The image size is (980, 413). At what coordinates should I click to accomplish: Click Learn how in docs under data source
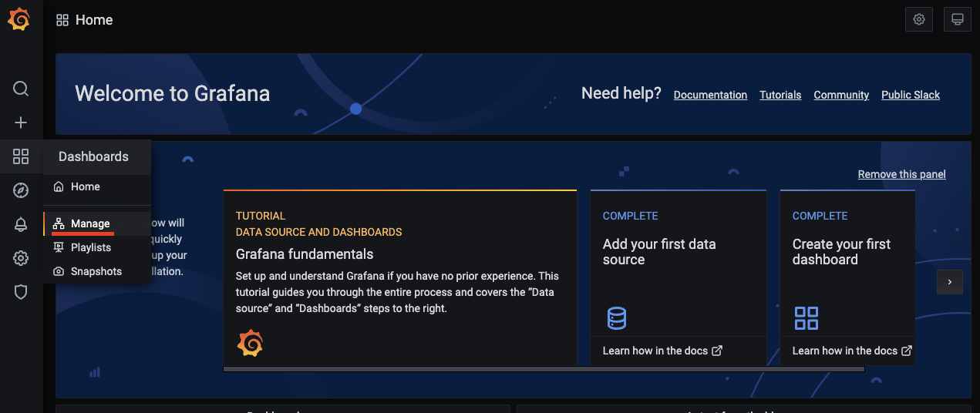(x=662, y=351)
